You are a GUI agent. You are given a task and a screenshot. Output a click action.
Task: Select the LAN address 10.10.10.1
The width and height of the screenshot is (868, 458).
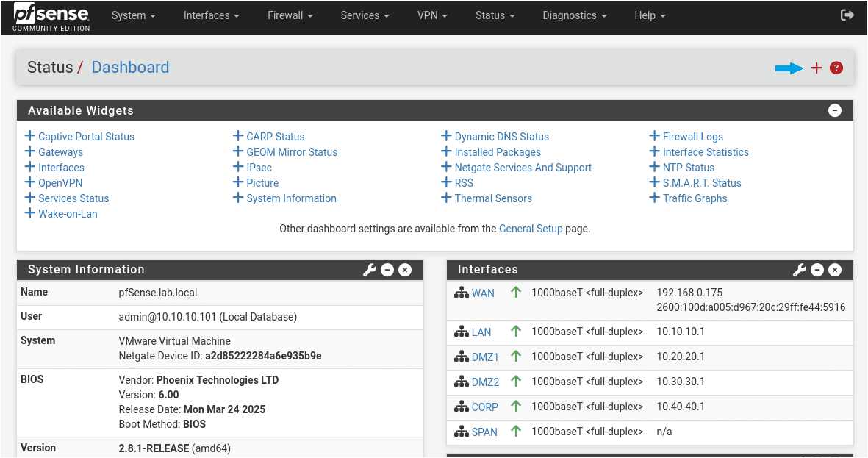(x=681, y=331)
